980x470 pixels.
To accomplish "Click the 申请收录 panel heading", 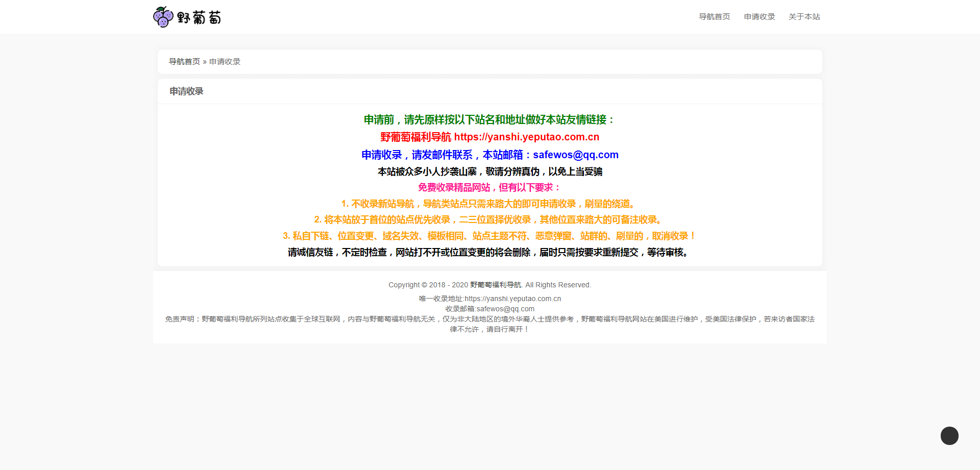I will (186, 91).
